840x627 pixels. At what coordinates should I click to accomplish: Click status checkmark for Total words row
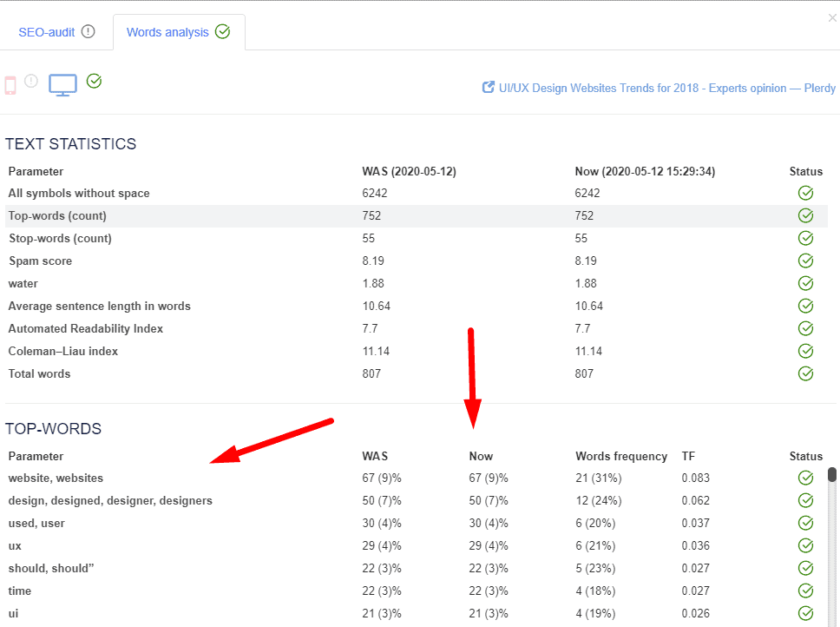805,373
